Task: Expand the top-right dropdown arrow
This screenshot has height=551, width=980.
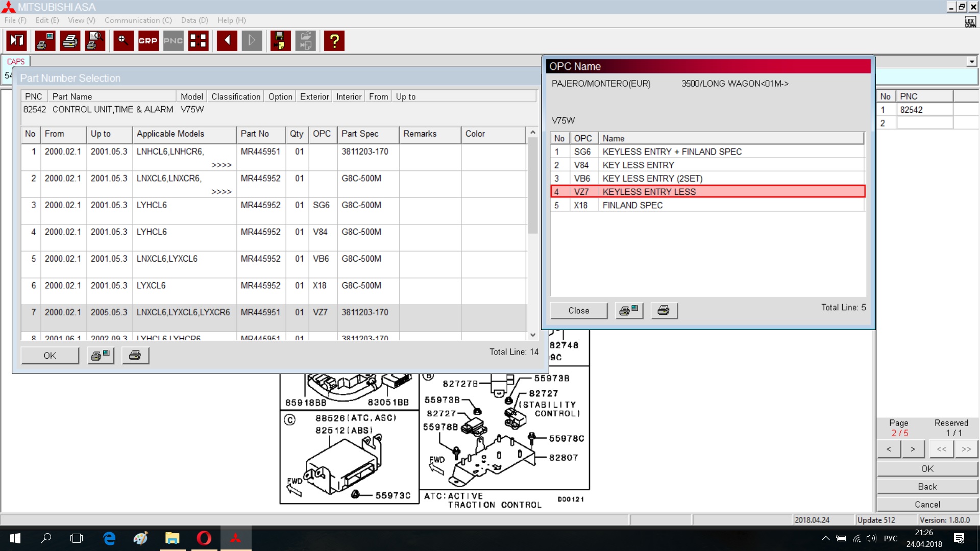Action: [971, 62]
